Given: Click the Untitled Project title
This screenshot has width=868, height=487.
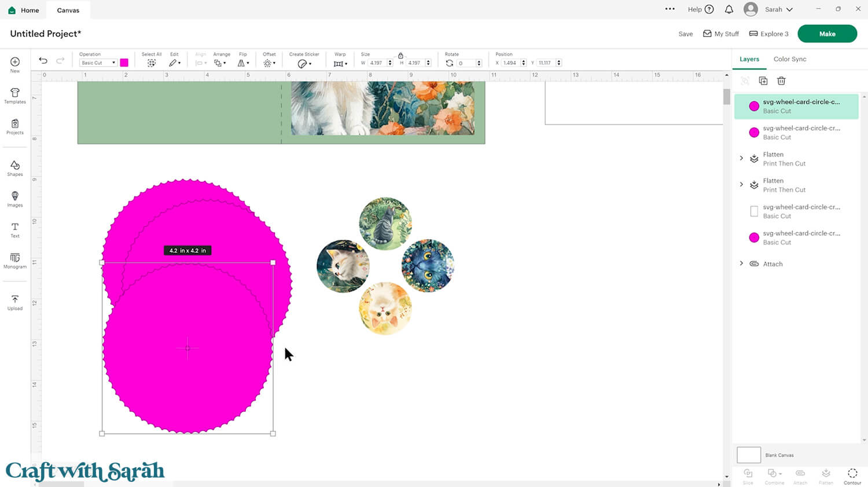Looking at the screenshot, I should (46, 34).
